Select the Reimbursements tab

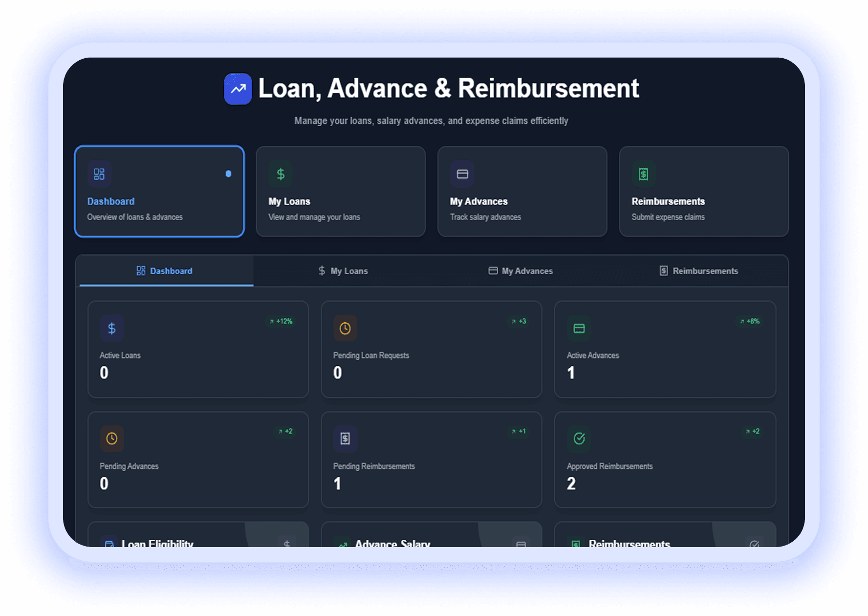699,271
